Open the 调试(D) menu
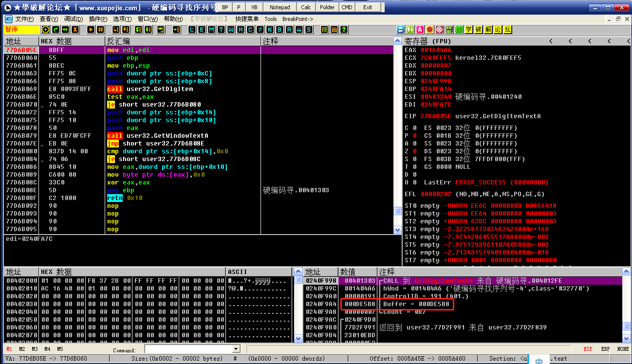The height and width of the screenshot is (364, 632). pyautogui.click(x=74, y=19)
